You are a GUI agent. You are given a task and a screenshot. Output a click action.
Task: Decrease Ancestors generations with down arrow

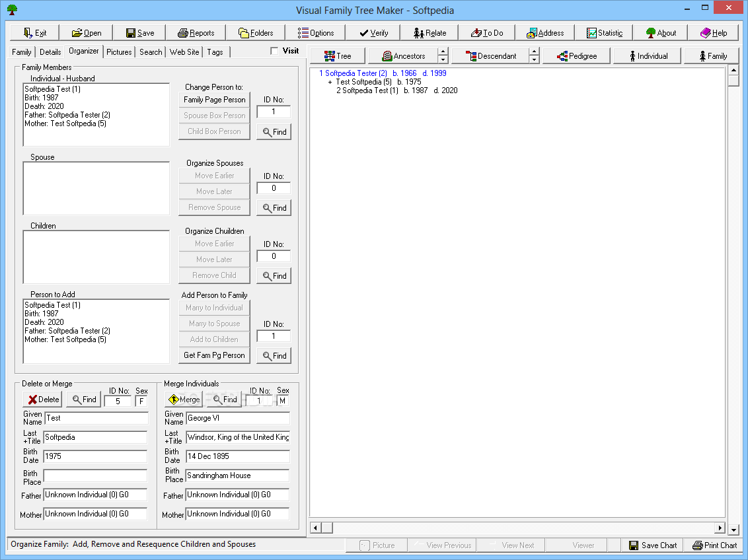(x=443, y=59)
